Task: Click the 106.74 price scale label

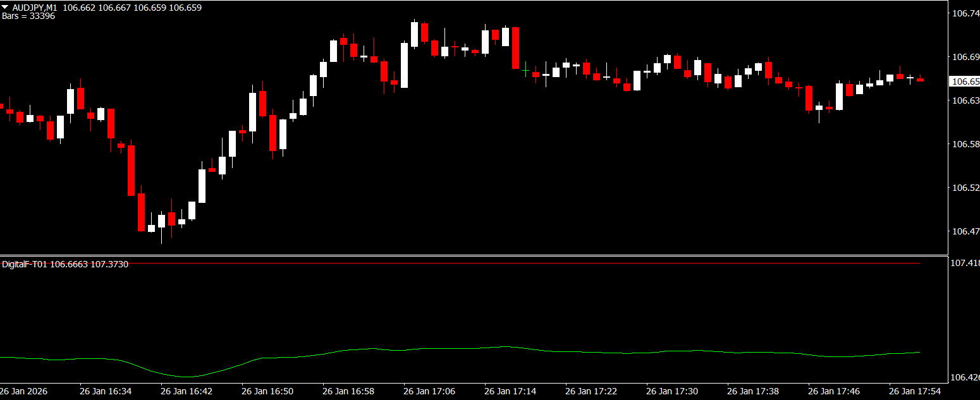Action: [x=964, y=13]
